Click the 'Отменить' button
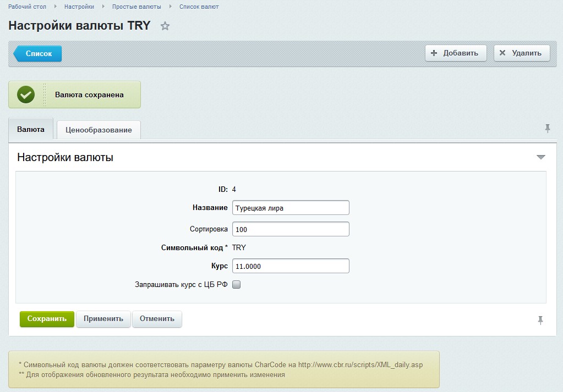Image resolution: width=563 pixels, height=392 pixels. point(157,319)
